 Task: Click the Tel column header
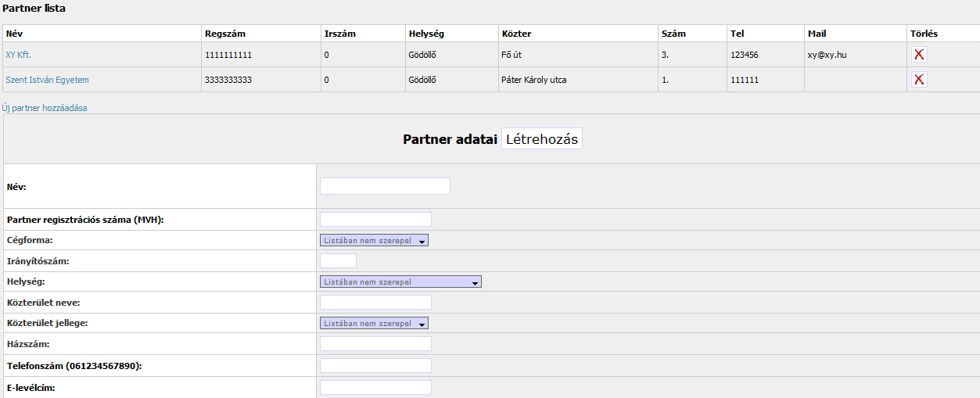tap(766, 34)
